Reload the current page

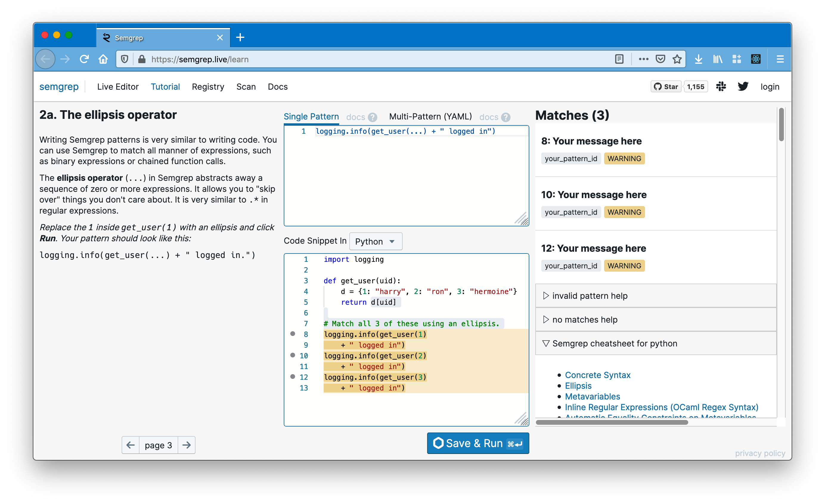tap(84, 59)
